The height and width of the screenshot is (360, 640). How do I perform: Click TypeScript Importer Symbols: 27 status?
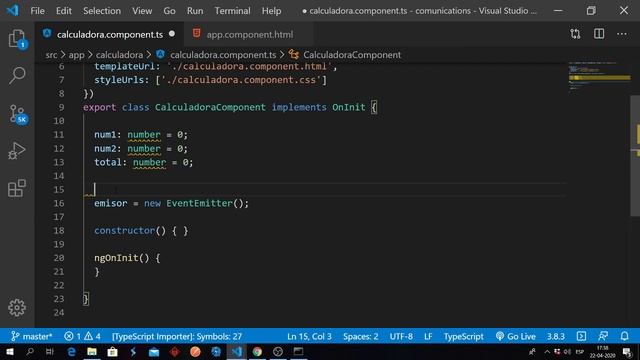pyautogui.click(x=177, y=336)
